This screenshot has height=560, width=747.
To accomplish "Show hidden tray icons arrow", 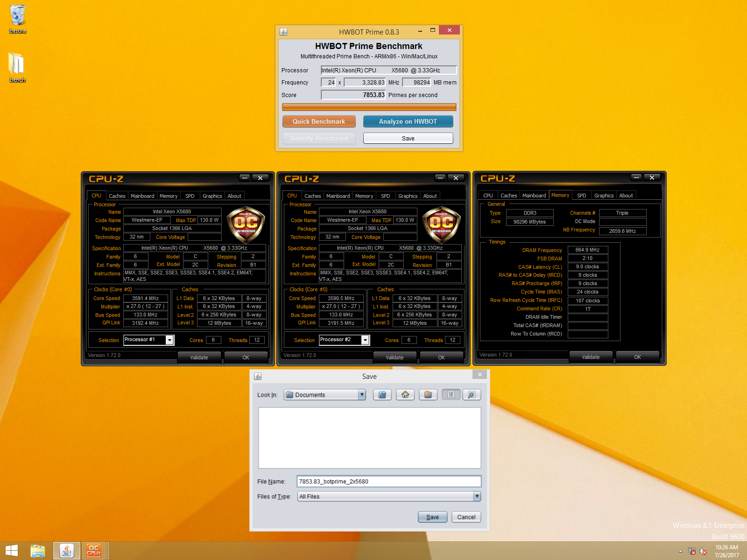I will 680,551.
